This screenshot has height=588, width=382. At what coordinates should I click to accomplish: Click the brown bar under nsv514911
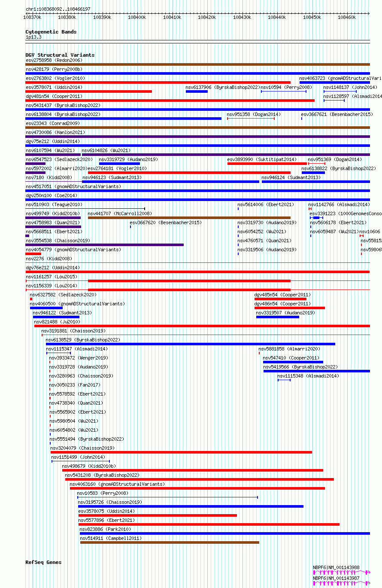(x=170, y=542)
